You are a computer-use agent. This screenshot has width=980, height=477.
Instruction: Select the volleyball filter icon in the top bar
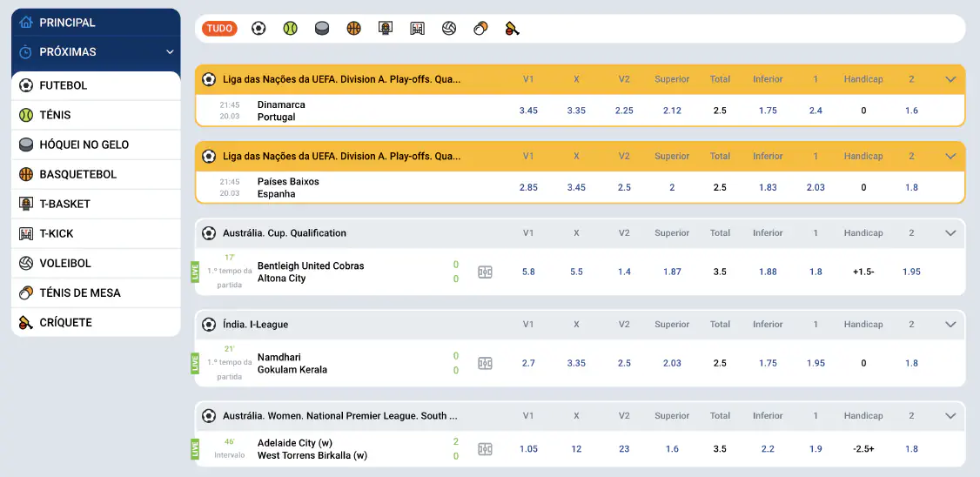[449, 29]
